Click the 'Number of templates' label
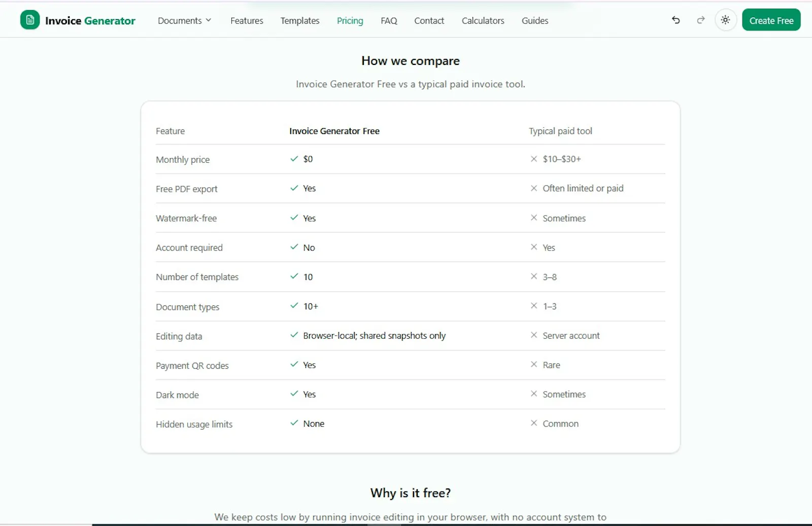The width and height of the screenshot is (812, 526). pos(197,277)
